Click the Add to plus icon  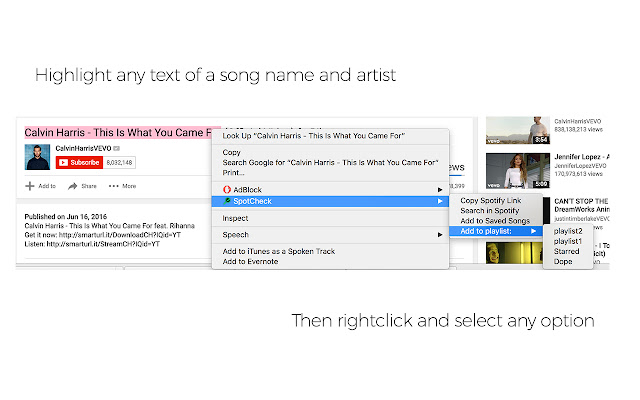pos(29,186)
